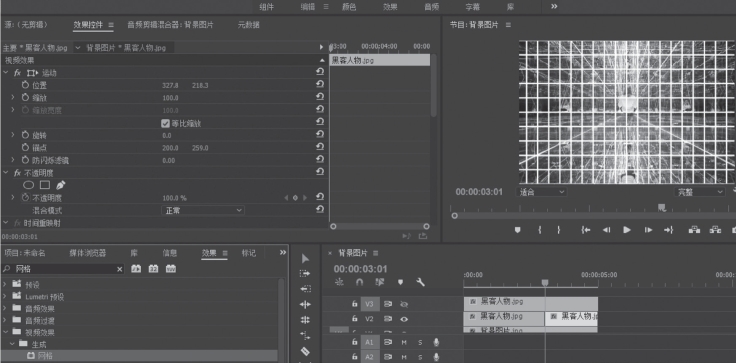Open the 适合 zoom level dropdown

541,192
